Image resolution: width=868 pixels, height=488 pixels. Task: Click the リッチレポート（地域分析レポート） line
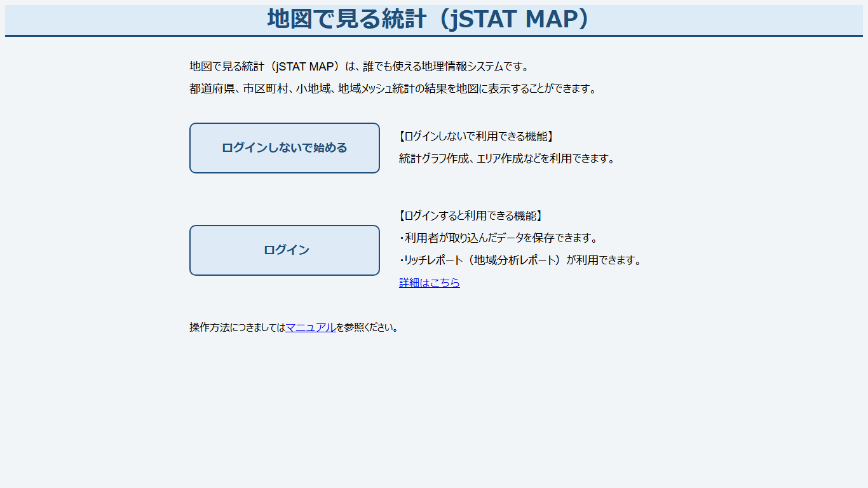pyautogui.click(x=521, y=261)
